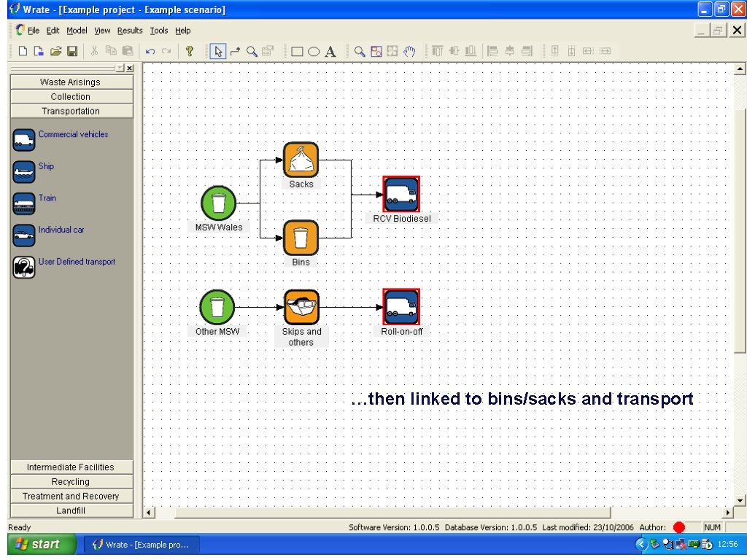The height and width of the screenshot is (560, 747).
Task: Open the Collection section
Action: point(70,96)
